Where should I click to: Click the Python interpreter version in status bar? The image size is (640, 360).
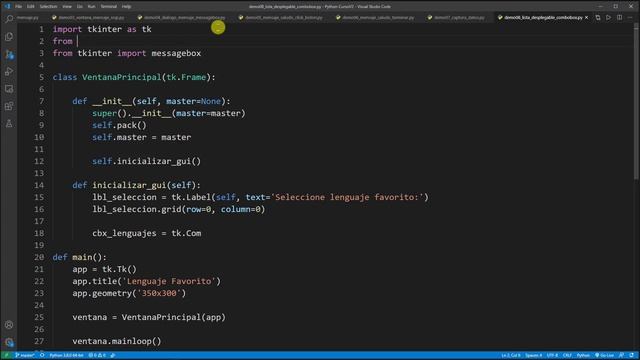click(66, 356)
